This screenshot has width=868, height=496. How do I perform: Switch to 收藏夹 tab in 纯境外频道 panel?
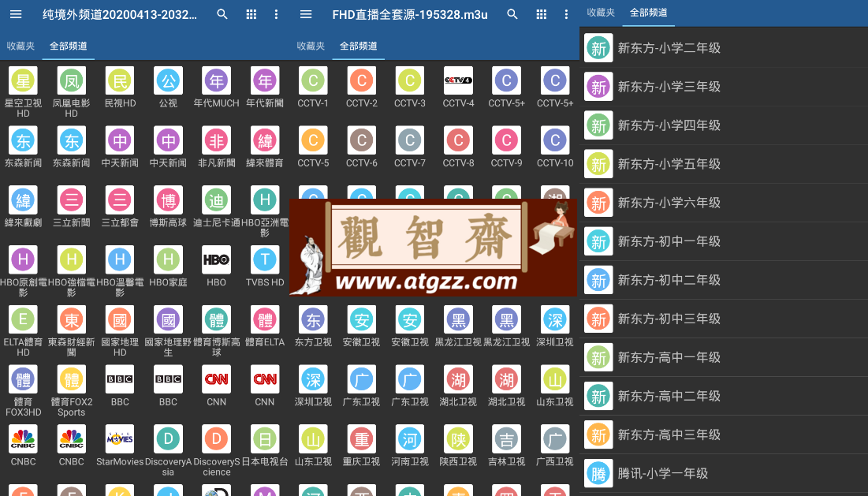[x=20, y=46]
